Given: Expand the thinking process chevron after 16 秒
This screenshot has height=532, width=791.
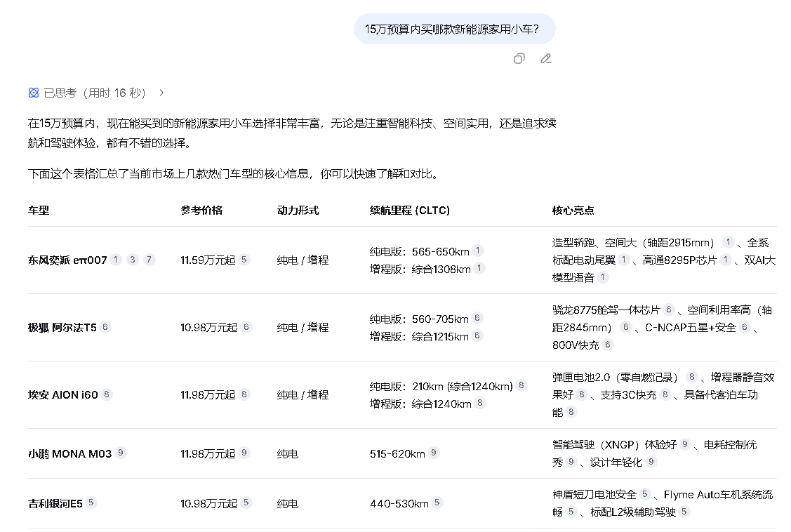Looking at the screenshot, I should (x=161, y=93).
